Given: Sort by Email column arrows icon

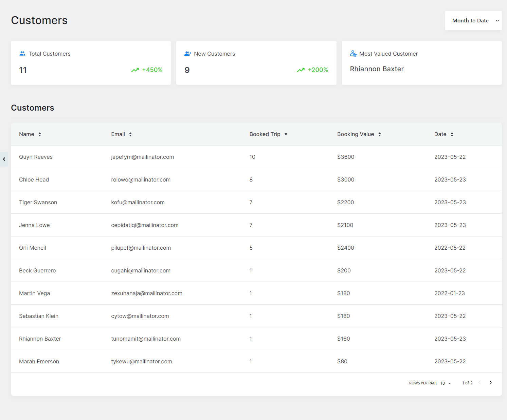Looking at the screenshot, I should coord(130,134).
